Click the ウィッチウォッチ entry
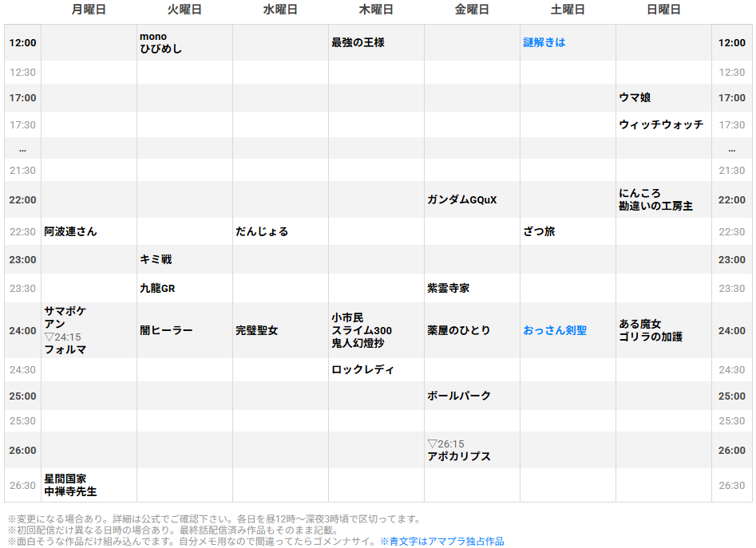The width and height of the screenshot is (756, 548). [661, 124]
